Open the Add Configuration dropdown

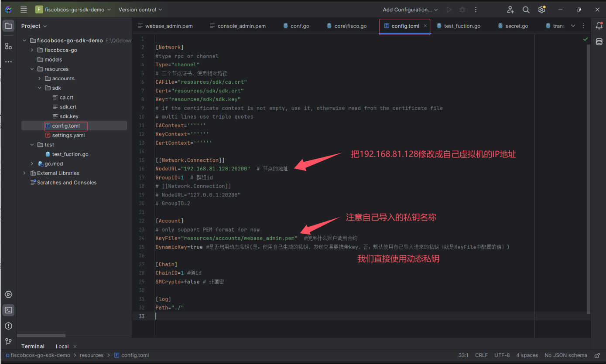[x=410, y=10]
